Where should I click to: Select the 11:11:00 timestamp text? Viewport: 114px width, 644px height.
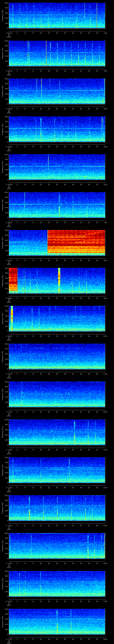[x=9, y=412]
